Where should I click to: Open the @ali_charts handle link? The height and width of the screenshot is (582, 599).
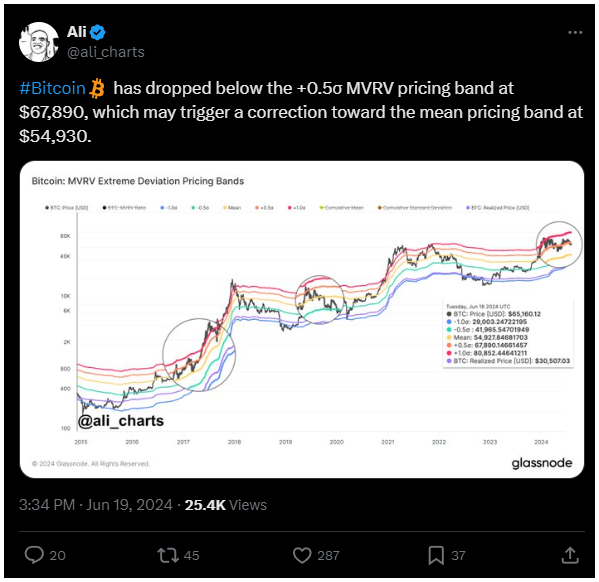(106, 52)
